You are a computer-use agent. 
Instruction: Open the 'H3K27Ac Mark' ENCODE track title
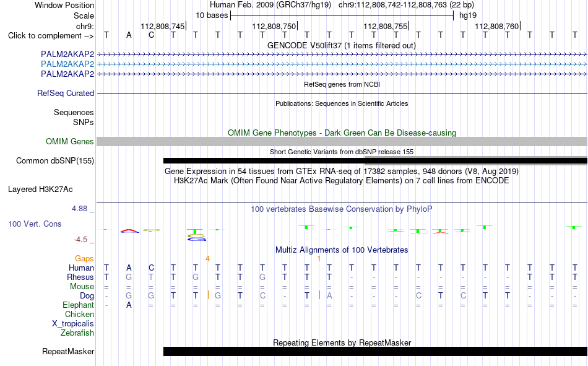pos(342,181)
